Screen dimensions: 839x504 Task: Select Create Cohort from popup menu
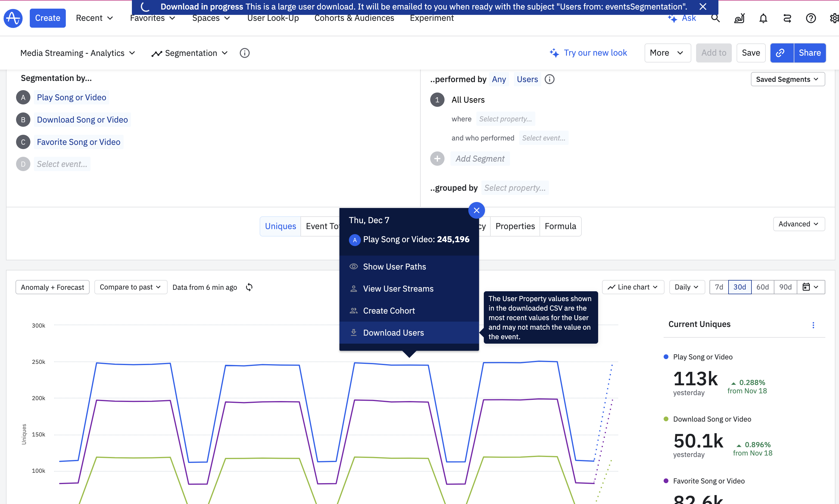point(389,310)
